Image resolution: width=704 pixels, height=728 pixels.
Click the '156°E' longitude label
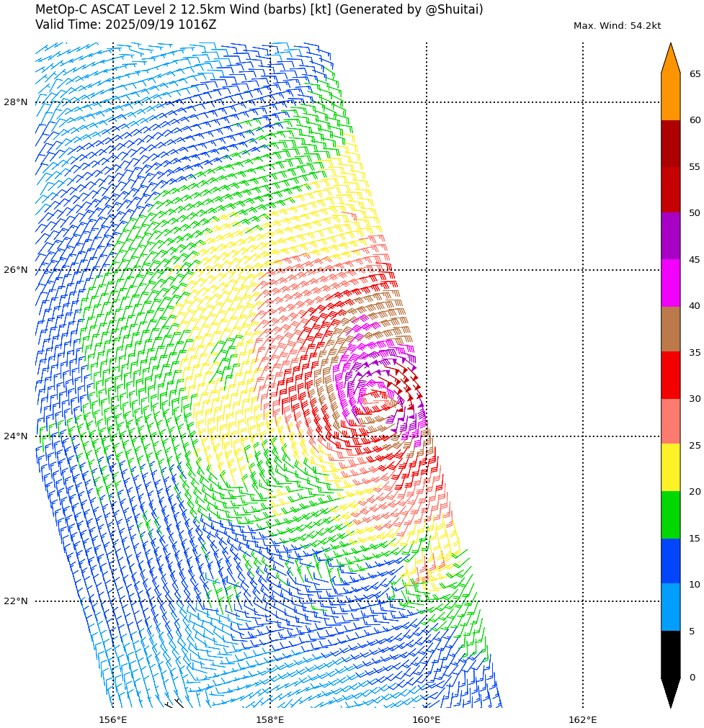pyautogui.click(x=113, y=719)
